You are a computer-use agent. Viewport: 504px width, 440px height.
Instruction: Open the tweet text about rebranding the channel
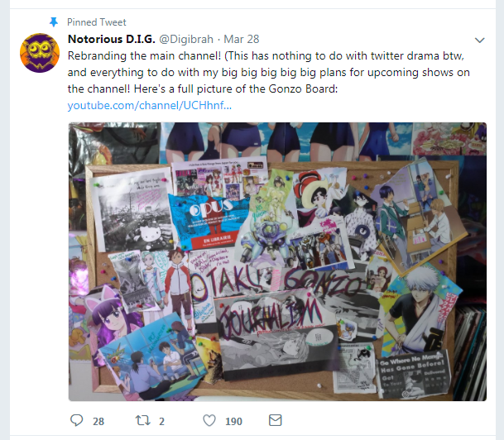tap(269, 72)
